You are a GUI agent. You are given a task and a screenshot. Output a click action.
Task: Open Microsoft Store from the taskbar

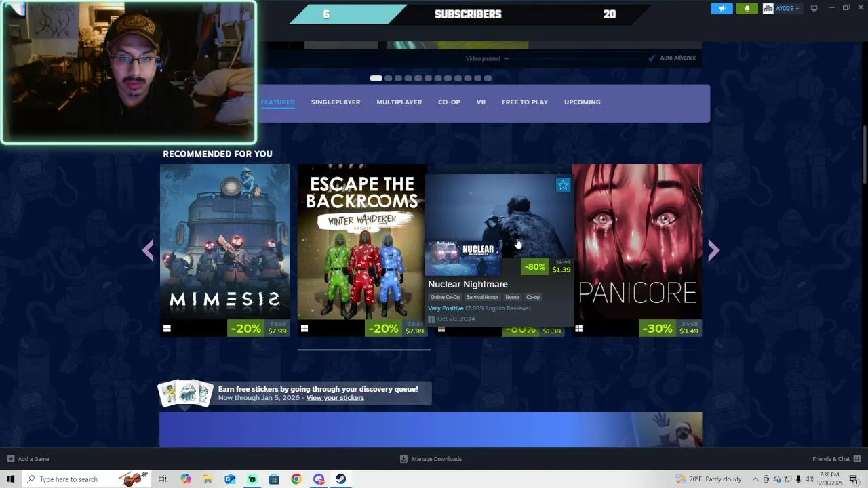tap(274, 479)
